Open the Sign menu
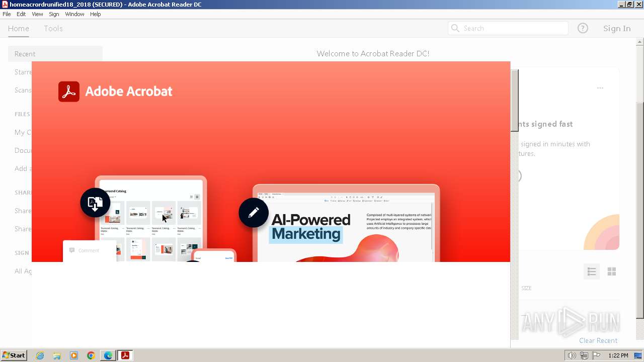The image size is (644, 362). (54, 14)
